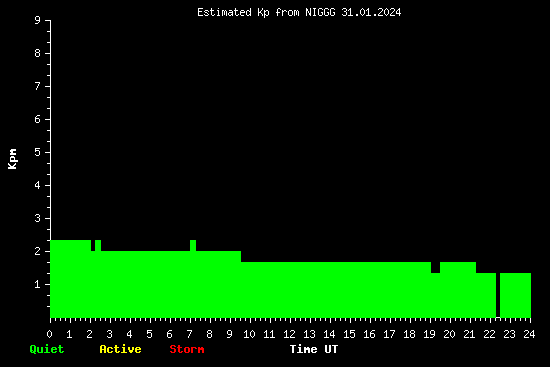Image resolution: width=550 pixels, height=367 pixels.
Task: Click the hour 22 tick label
Action: click(489, 334)
